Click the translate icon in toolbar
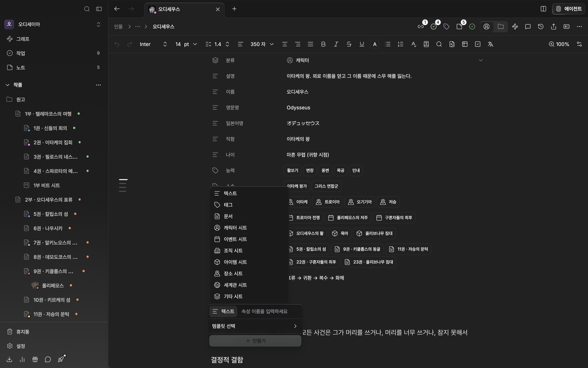Viewport: 588px width, 368px height. tap(490, 44)
